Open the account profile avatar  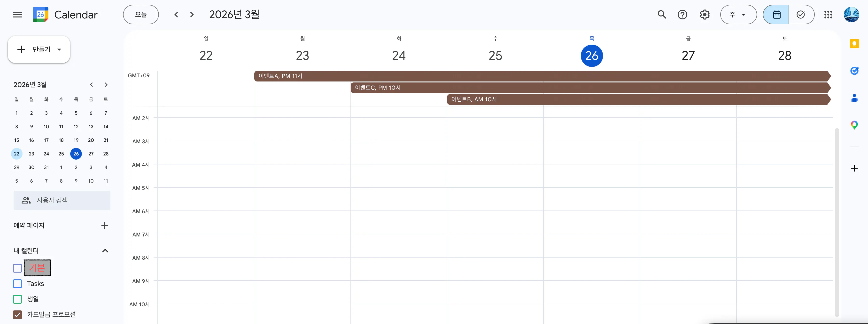click(x=851, y=15)
